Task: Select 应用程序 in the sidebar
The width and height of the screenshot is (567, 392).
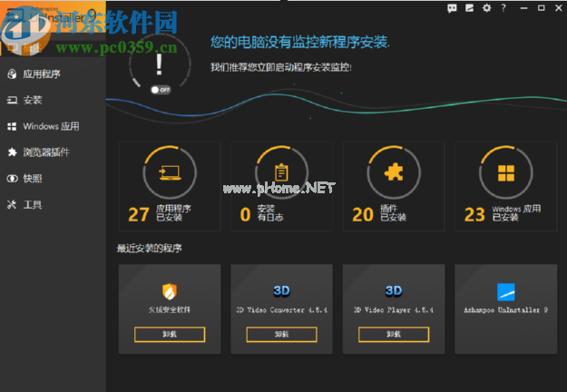Action: coord(45,74)
